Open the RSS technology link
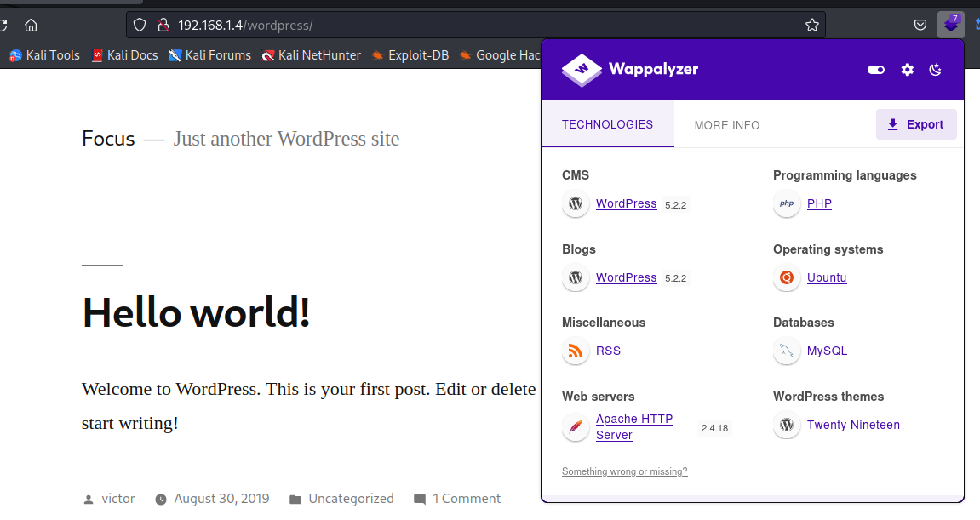Viewport: 980px width, 520px height. pyautogui.click(x=608, y=351)
